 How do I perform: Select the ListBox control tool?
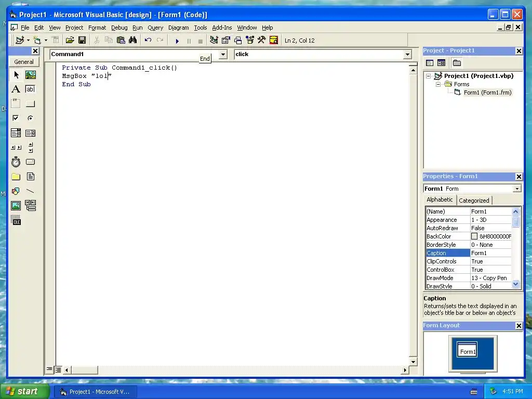31,132
